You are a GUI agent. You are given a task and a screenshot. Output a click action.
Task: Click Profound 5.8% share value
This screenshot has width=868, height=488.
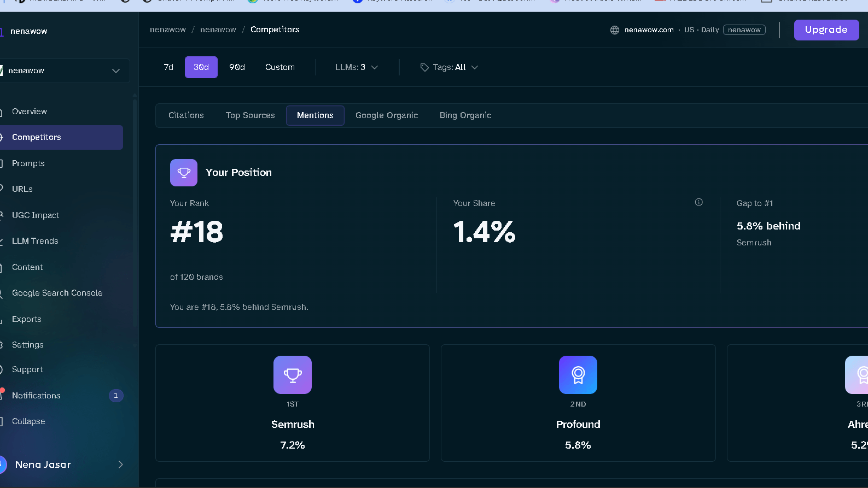(x=578, y=445)
